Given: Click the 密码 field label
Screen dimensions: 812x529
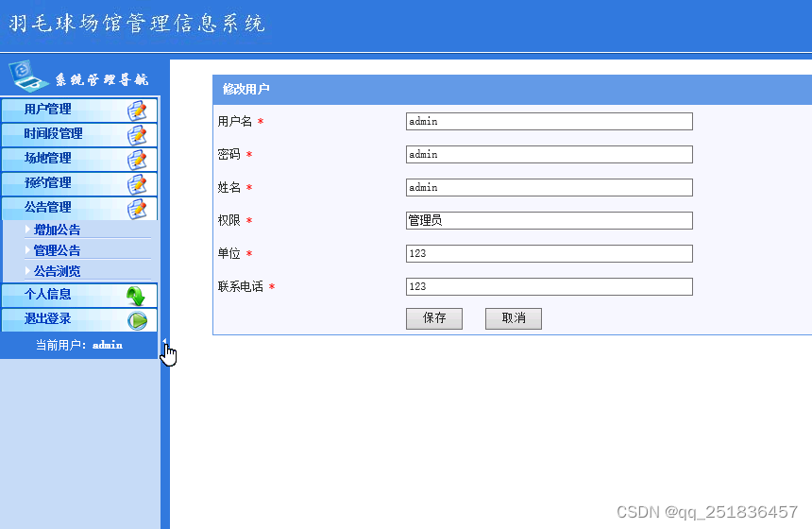Looking at the screenshot, I should click(x=228, y=154).
